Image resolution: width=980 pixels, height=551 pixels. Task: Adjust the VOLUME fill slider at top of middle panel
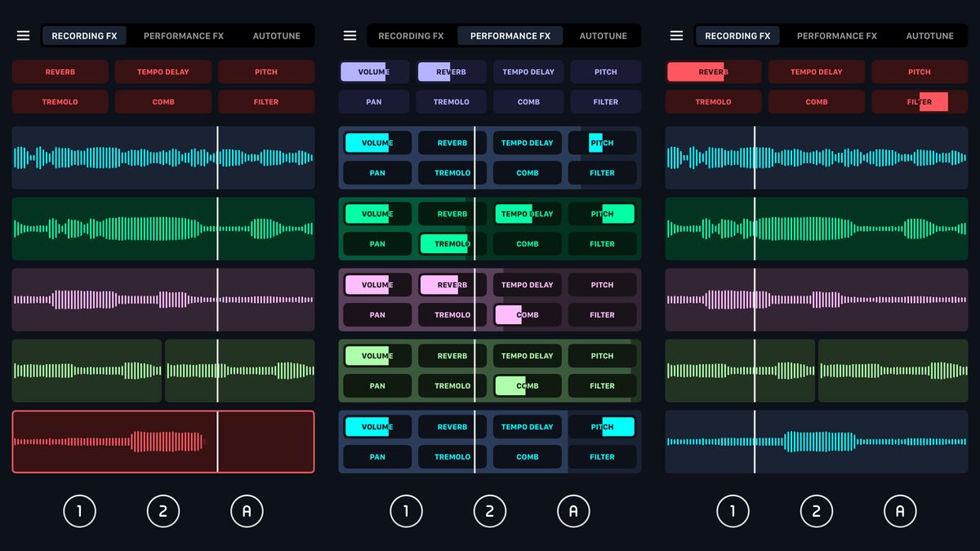click(373, 72)
